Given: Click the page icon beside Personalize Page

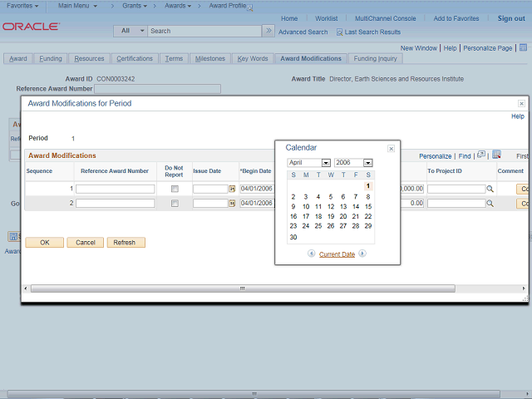Looking at the screenshot, I should (523, 47).
